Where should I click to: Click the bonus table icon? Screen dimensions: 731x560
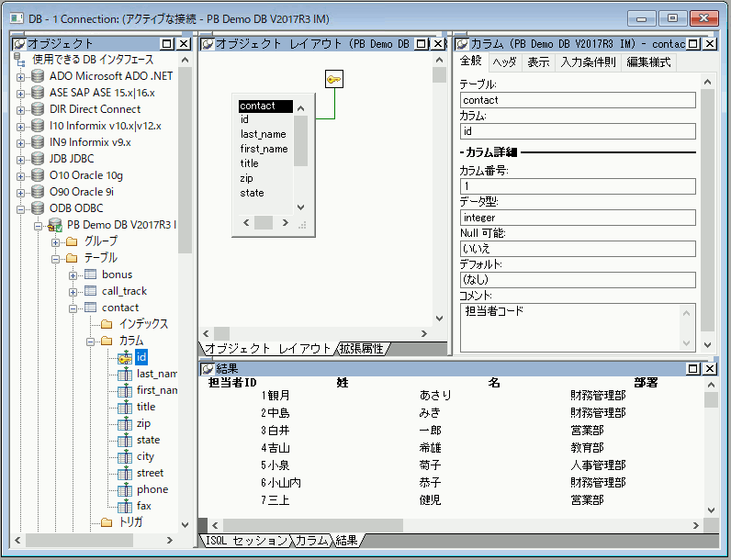pos(90,274)
